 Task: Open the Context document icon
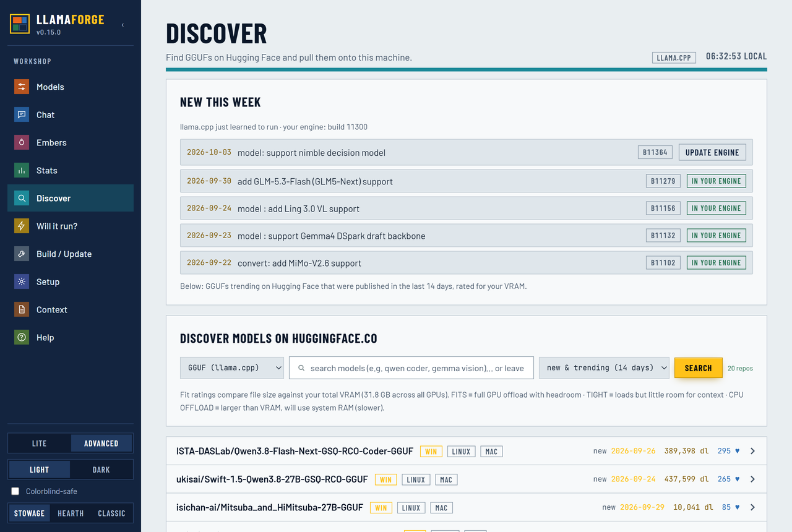pyautogui.click(x=22, y=309)
